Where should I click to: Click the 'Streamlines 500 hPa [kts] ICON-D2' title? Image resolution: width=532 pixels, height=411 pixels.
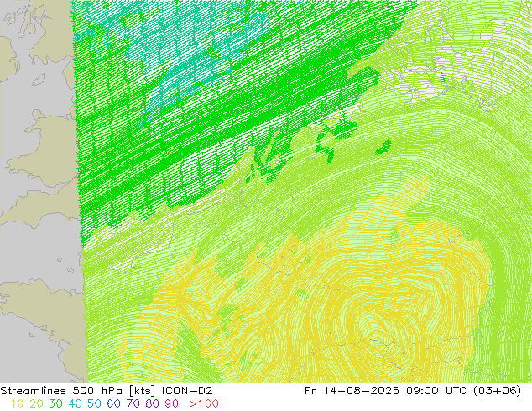tap(107, 391)
